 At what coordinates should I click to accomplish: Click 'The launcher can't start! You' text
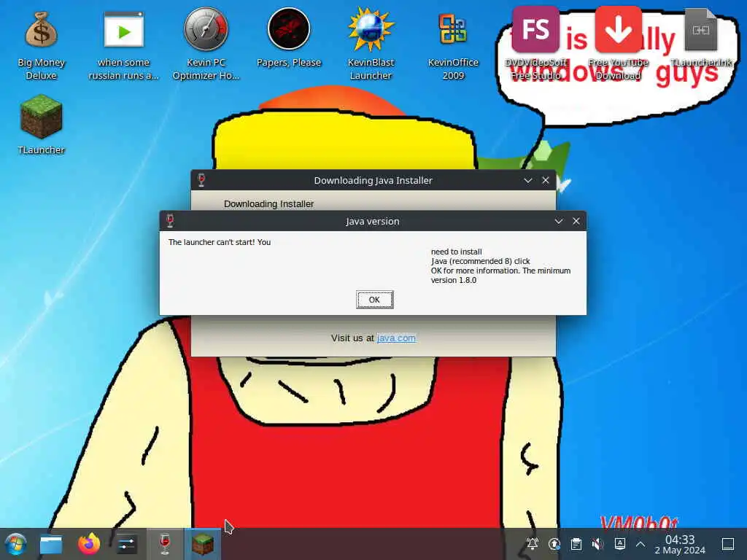(x=220, y=242)
